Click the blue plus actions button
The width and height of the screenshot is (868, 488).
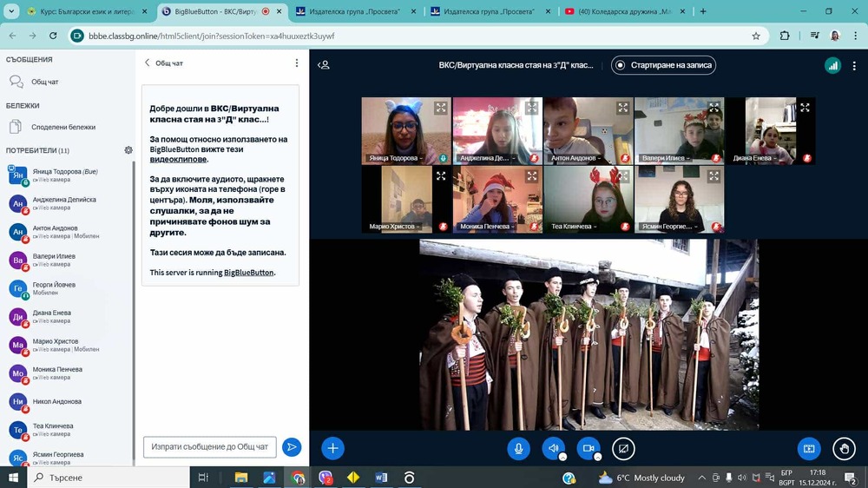pyautogui.click(x=332, y=448)
